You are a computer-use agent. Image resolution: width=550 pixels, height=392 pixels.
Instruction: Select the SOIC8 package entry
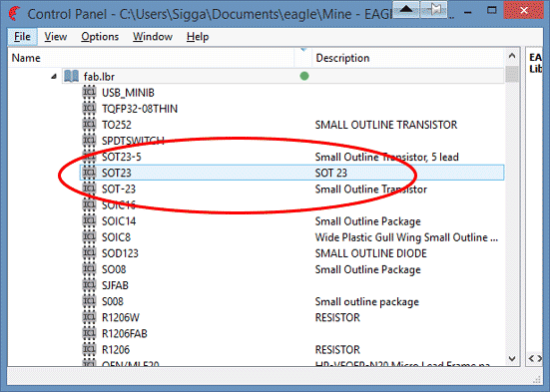[116, 237]
